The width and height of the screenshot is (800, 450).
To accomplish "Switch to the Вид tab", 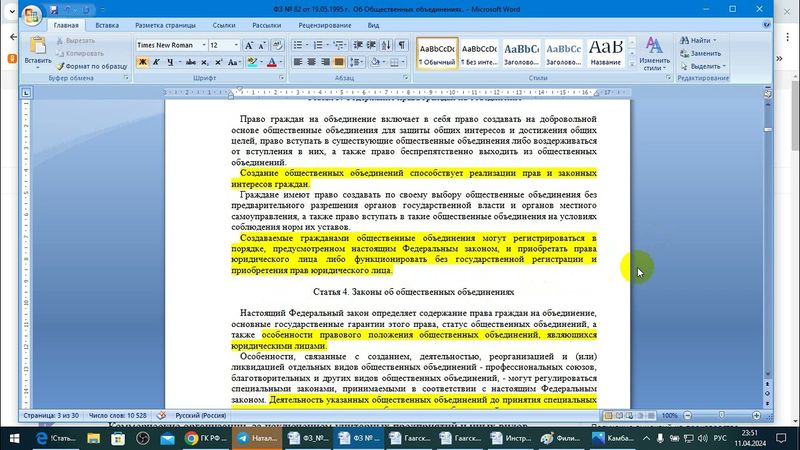I will (373, 25).
